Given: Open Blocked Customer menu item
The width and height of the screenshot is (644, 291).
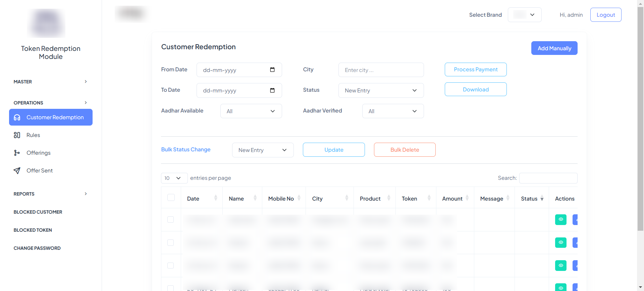Looking at the screenshot, I should coord(38,212).
